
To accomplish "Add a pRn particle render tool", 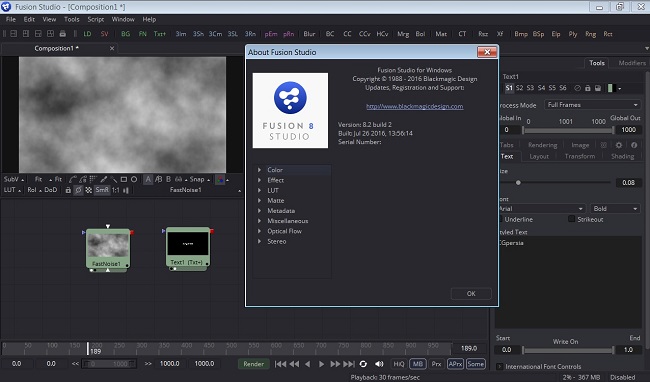I will 289,34.
